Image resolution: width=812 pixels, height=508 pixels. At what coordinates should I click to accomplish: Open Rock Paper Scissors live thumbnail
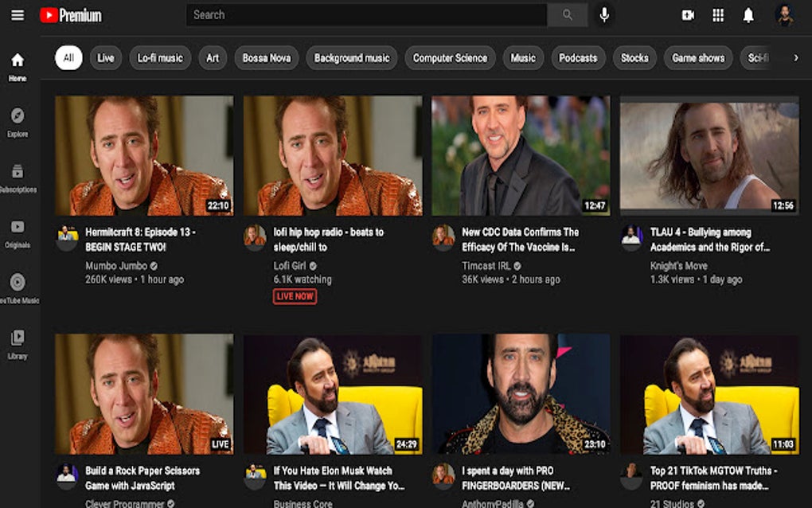click(144, 394)
